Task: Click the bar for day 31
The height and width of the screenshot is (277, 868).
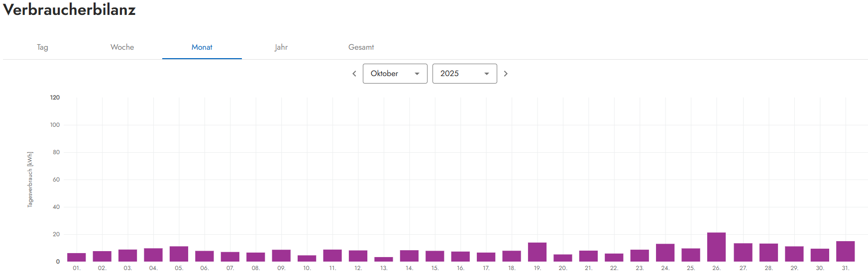Action: pos(845,252)
